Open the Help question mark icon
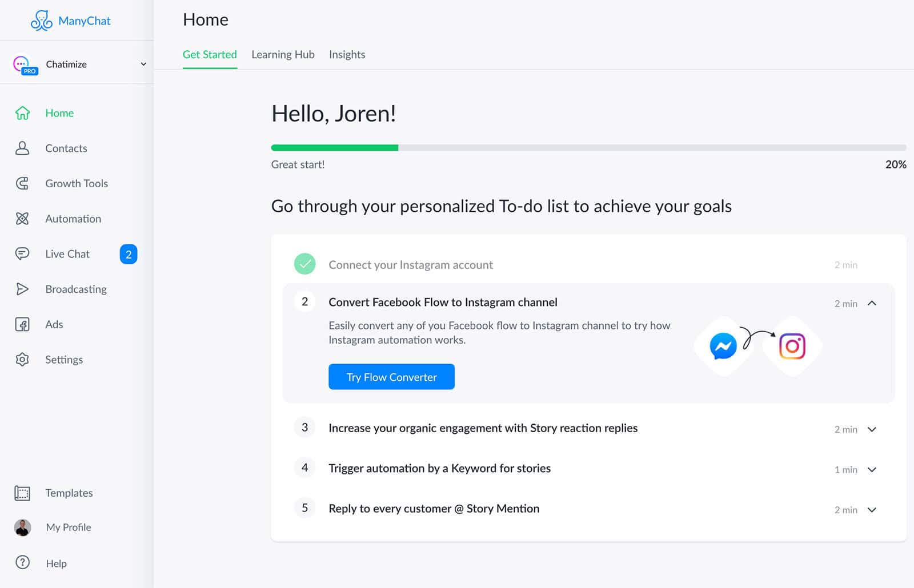Viewport: 914px width, 588px height. [x=22, y=563]
